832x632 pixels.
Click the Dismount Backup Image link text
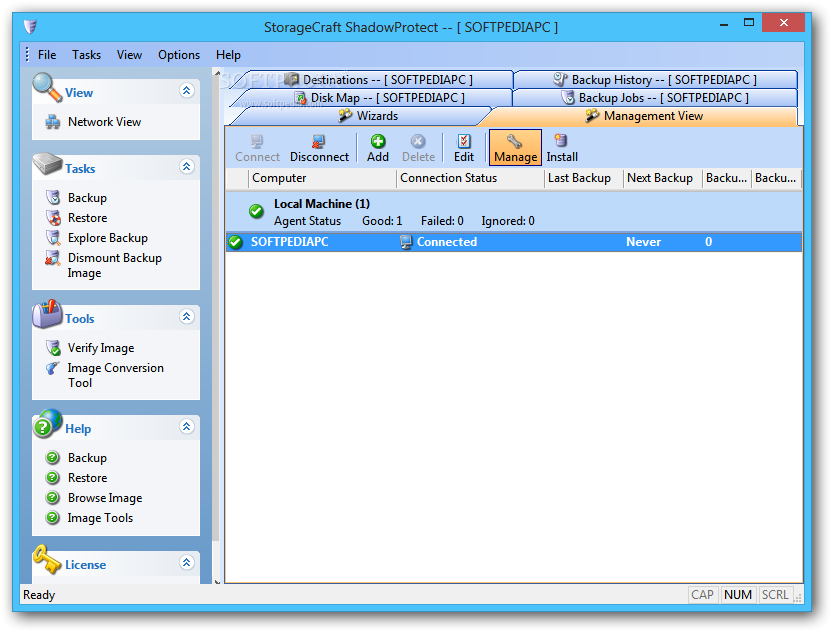pos(114,265)
